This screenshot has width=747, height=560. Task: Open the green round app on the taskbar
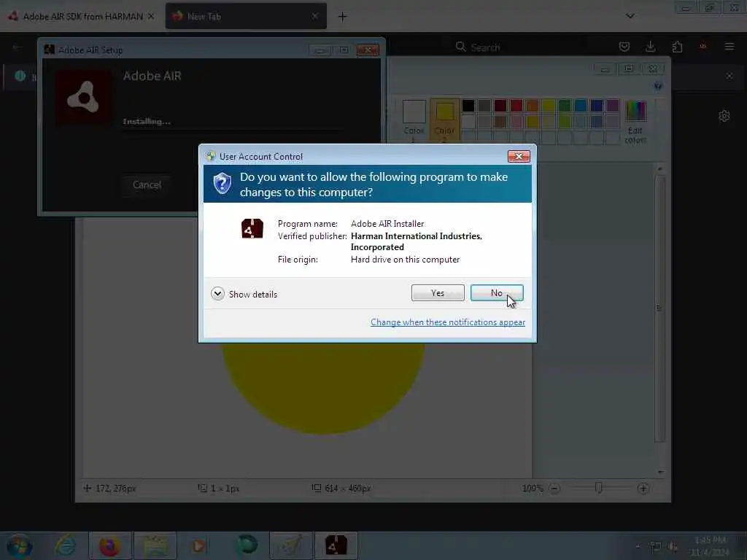247,545
